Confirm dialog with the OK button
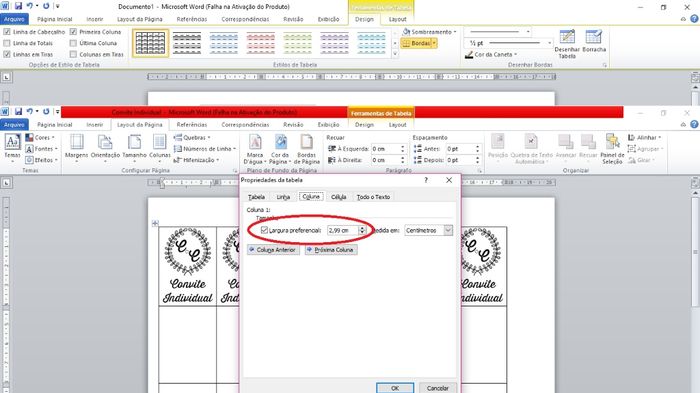Viewport: 700px width, 393px height. (x=395, y=388)
